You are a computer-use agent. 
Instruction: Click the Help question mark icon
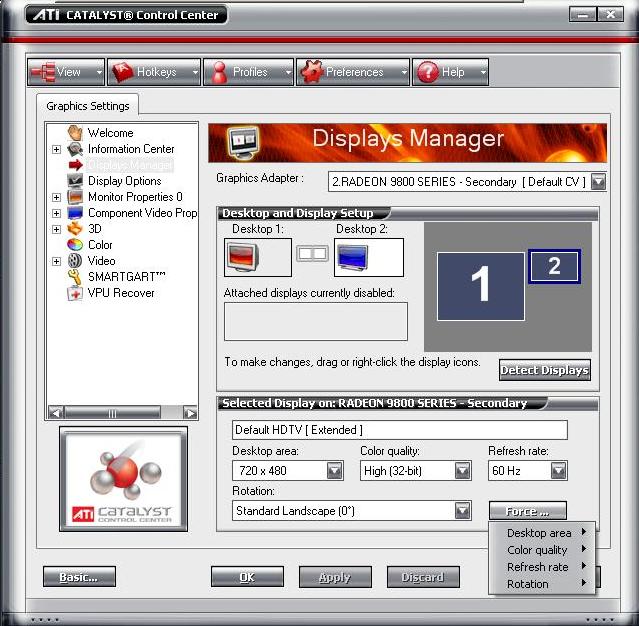428,72
